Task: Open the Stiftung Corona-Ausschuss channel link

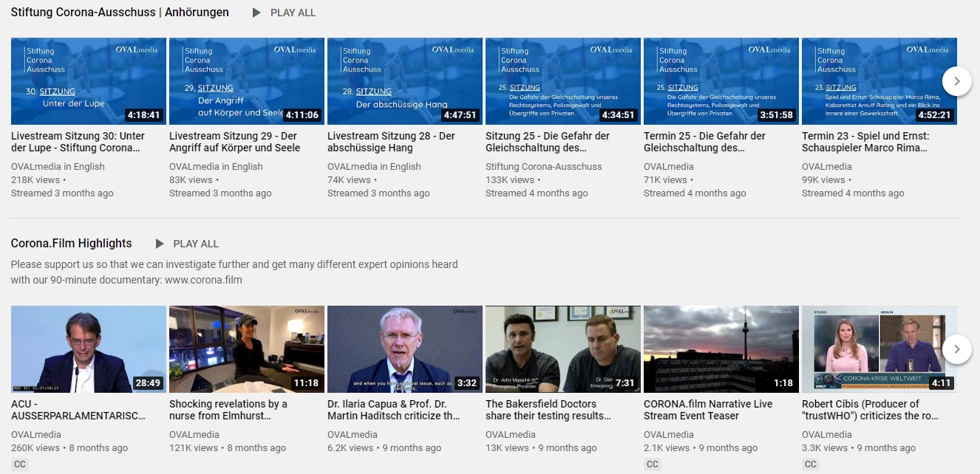Action: click(543, 167)
